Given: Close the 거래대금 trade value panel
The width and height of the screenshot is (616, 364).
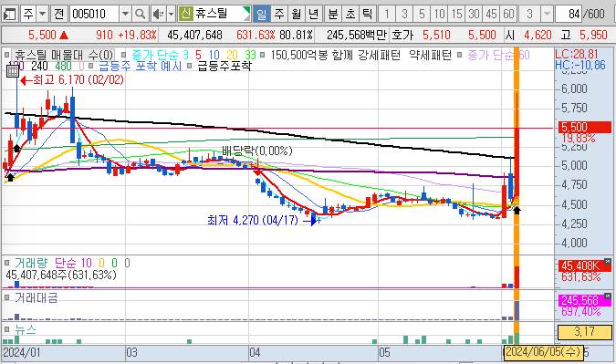Looking at the screenshot, I should (608, 296).
